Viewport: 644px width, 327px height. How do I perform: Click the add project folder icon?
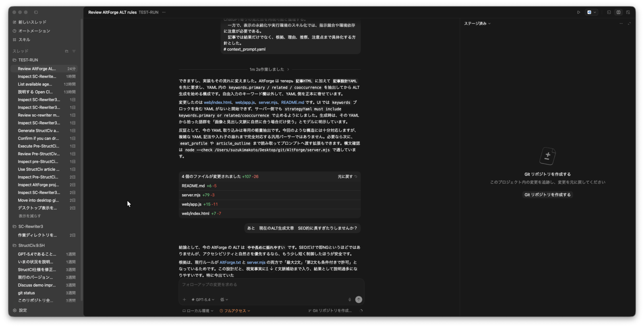click(x=67, y=51)
